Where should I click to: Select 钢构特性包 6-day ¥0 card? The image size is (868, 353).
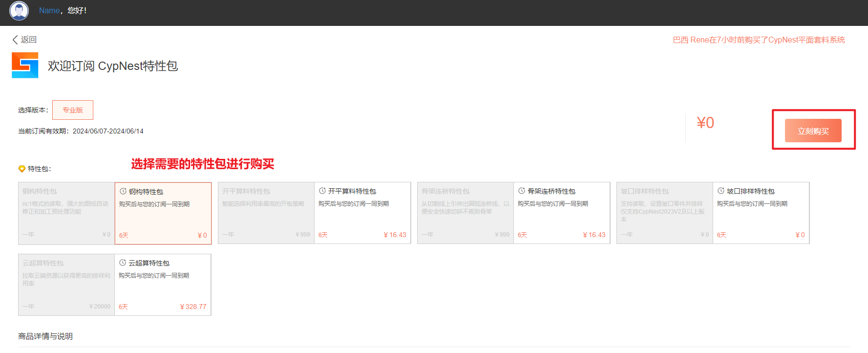(x=163, y=213)
